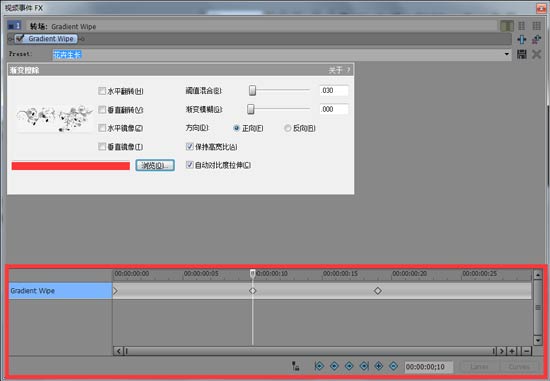Image resolution: width=550 pixels, height=381 pixels.
Task: Select the 反向(B) radio button
Action: [x=287, y=128]
